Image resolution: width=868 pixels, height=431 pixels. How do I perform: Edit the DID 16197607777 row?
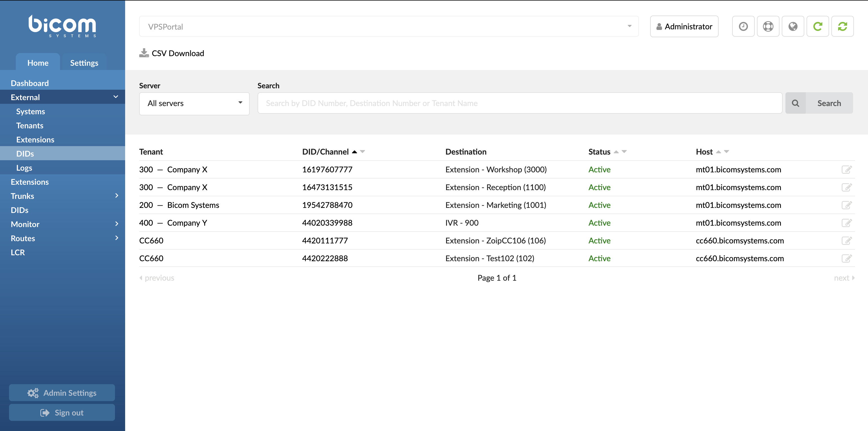coord(846,169)
